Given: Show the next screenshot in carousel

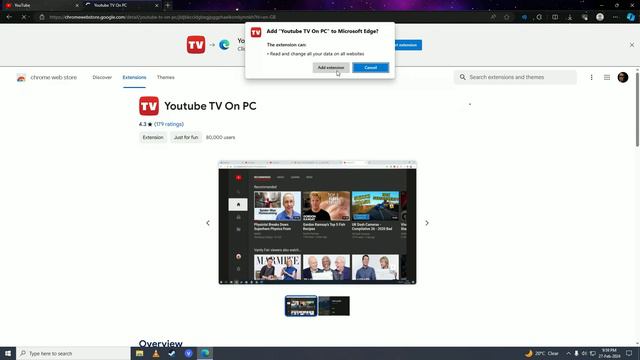Looking at the screenshot, I should [x=427, y=223].
